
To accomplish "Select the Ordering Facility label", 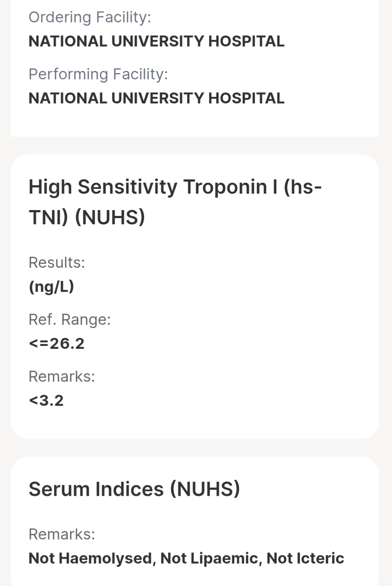I will (x=90, y=17).
